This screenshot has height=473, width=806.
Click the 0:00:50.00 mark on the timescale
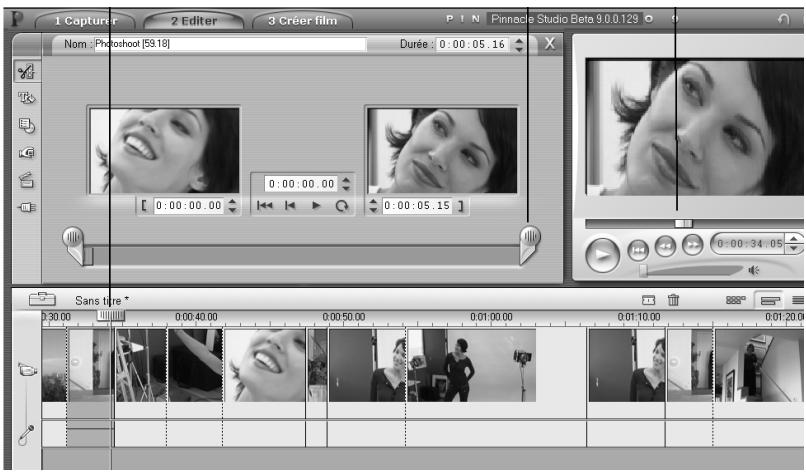(x=343, y=317)
